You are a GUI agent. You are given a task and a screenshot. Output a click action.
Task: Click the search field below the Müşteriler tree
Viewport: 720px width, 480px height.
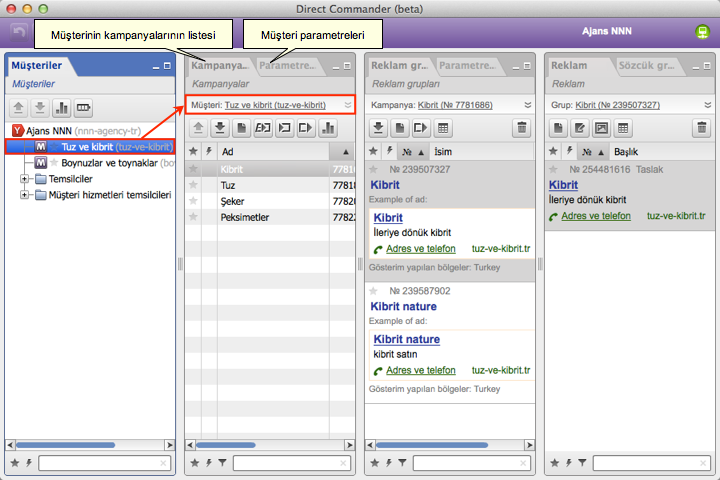click(x=105, y=463)
